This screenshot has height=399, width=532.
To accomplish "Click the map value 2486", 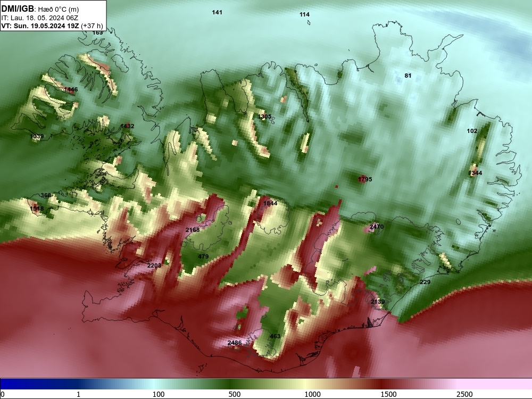I will coord(235,343).
